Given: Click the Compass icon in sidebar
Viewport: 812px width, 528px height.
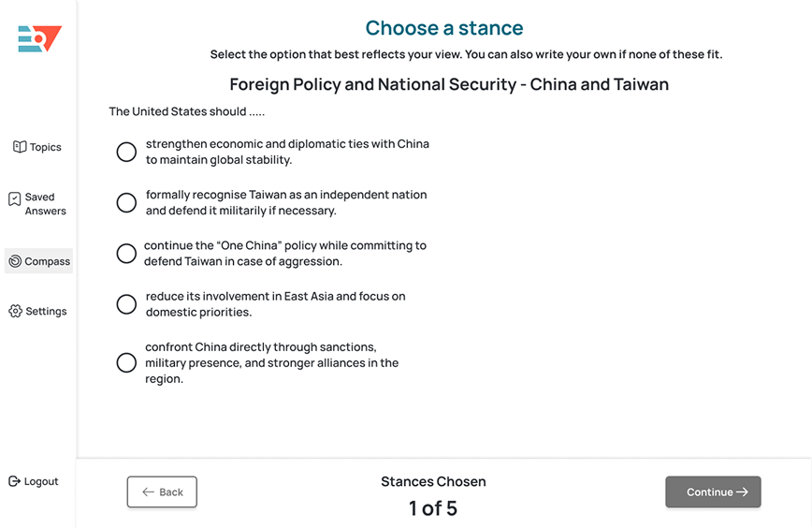Looking at the screenshot, I should coord(15,261).
